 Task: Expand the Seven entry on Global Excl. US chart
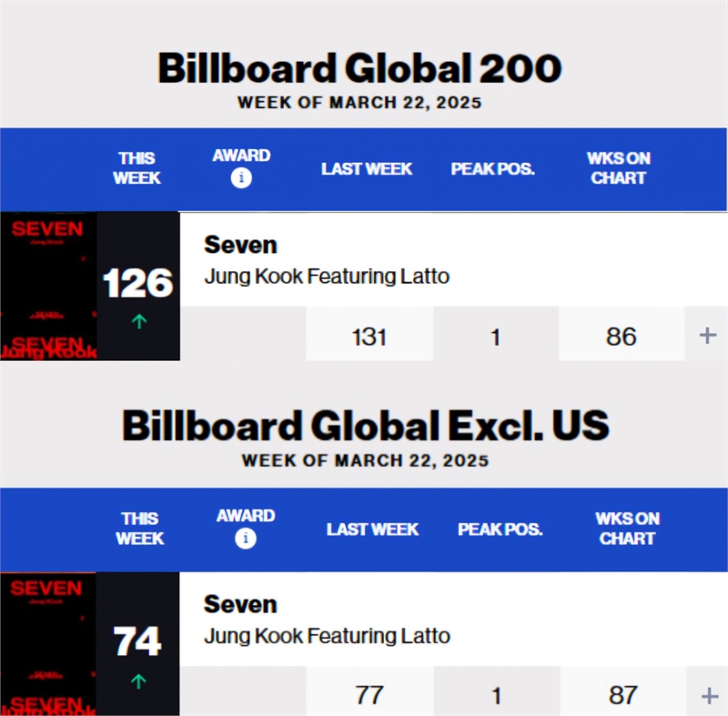pos(709,696)
